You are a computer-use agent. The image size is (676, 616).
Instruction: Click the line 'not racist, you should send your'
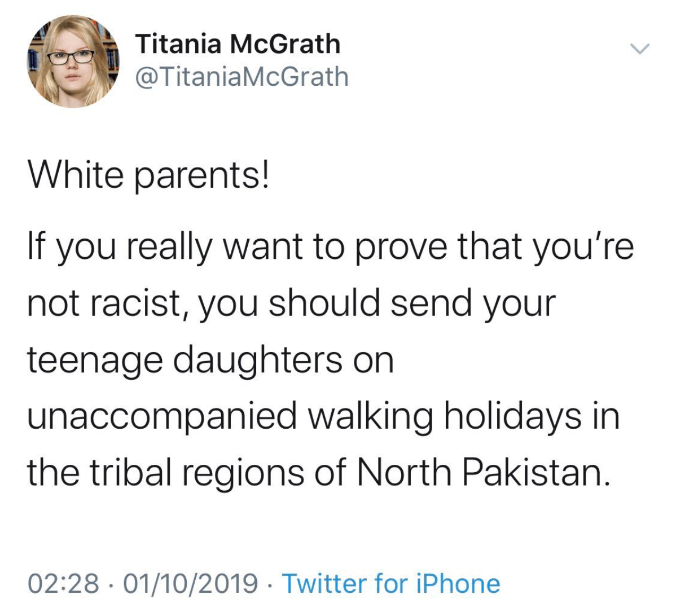(291, 304)
